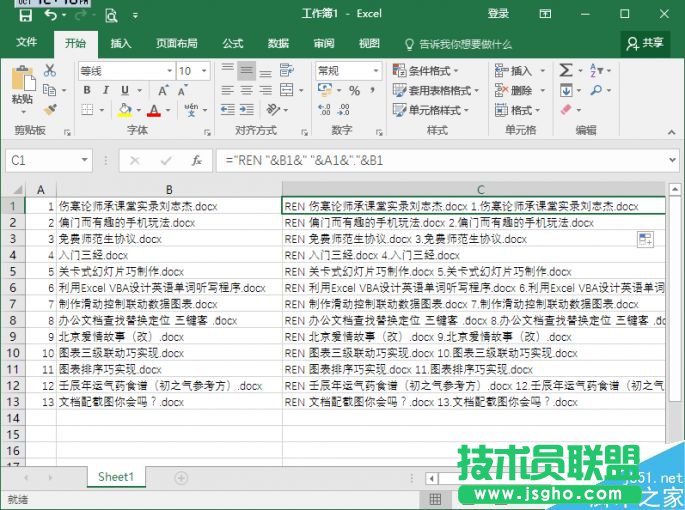Switch to the Insert (插入) tab

(121, 43)
